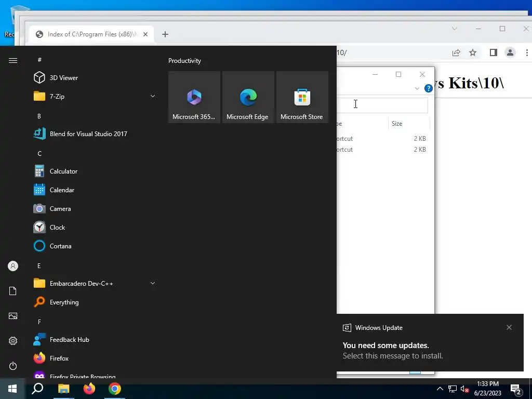Open the Microsoft Edge tile
The width and height of the screenshot is (532, 399).
248,97
